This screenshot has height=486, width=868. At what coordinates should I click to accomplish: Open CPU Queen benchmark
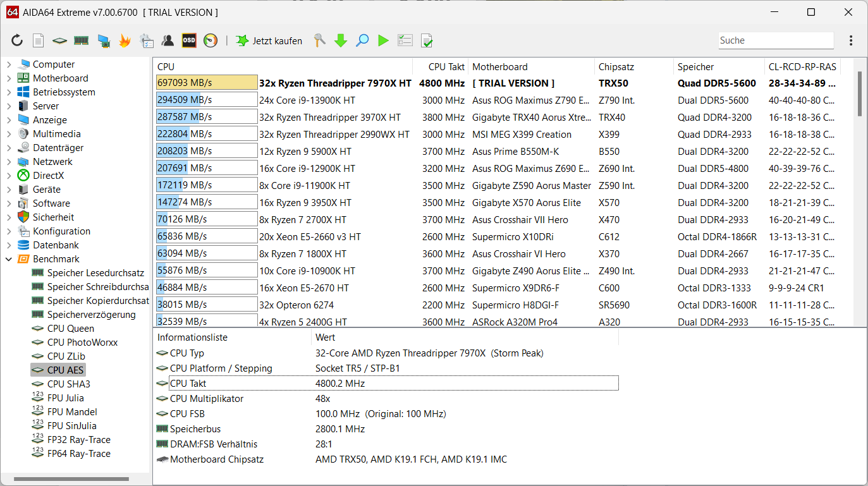pyautogui.click(x=70, y=329)
